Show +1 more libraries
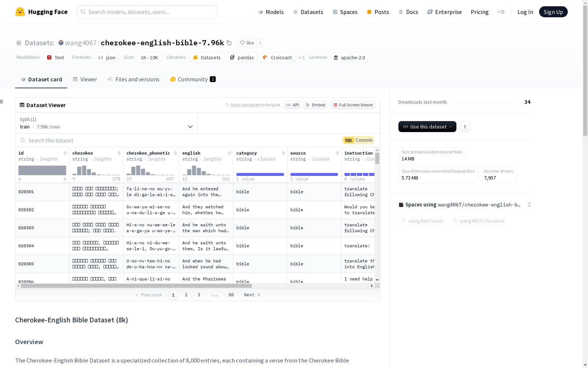 302,57
